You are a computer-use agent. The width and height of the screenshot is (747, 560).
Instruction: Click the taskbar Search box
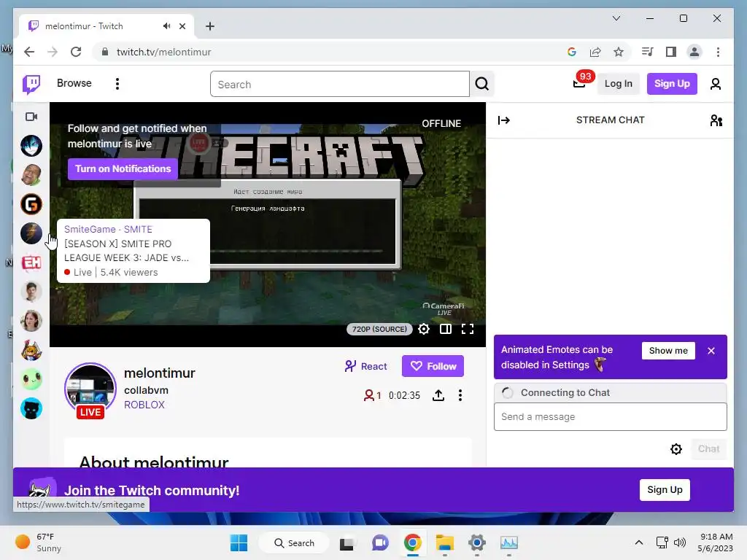pyautogui.click(x=294, y=542)
